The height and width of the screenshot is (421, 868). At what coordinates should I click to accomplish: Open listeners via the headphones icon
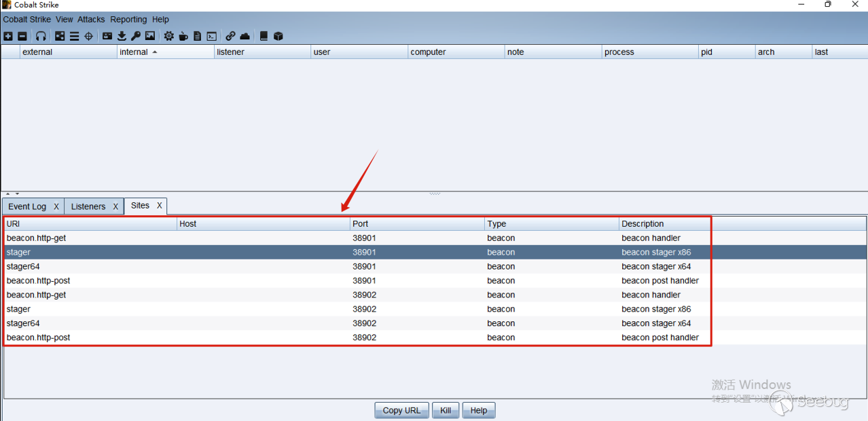click(41, 36)
